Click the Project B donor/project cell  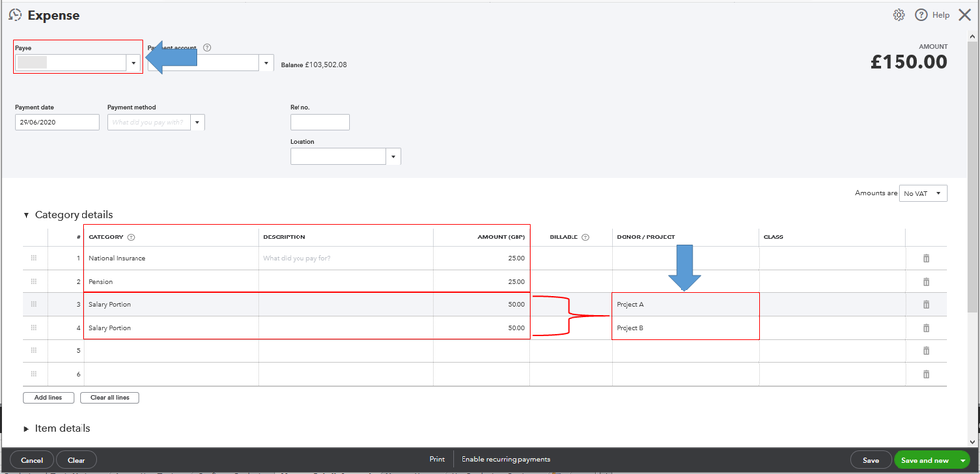(685, 327)
